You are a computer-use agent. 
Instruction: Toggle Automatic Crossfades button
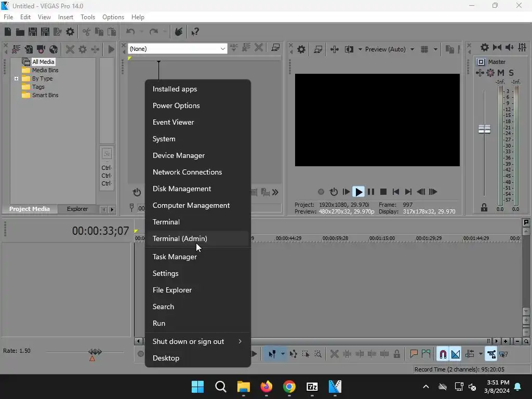tap(456, 354)
